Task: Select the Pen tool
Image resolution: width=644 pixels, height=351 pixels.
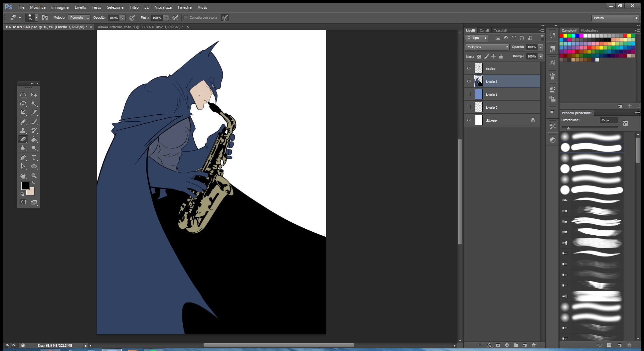Action: tap(23, 158)
